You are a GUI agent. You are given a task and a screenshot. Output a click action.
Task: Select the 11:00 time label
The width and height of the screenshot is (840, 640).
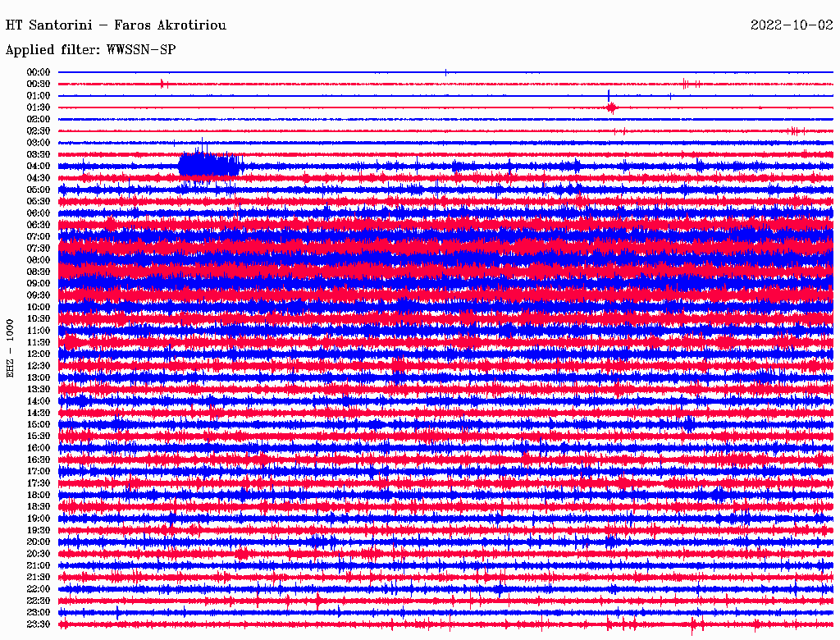(39, 331)
